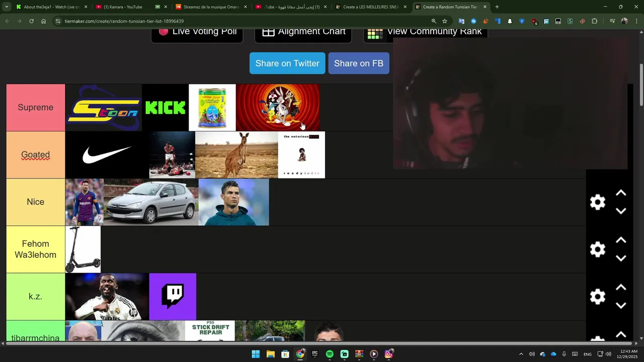Open settings gear for the Nice tier
The height and width of the screenshot is (362, 644).
click(x=598, y=202)
